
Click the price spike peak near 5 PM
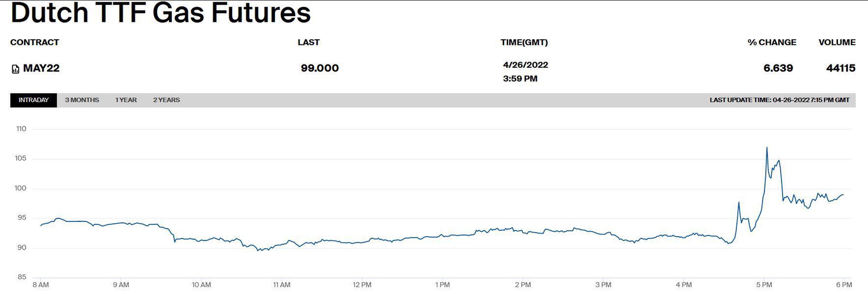tap(767, 148)
